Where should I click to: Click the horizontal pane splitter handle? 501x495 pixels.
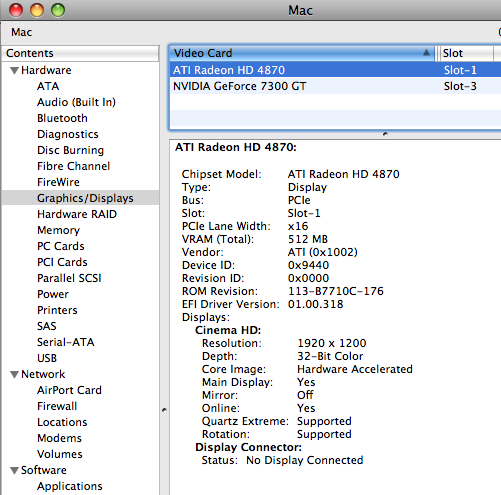tap(385, 134)
